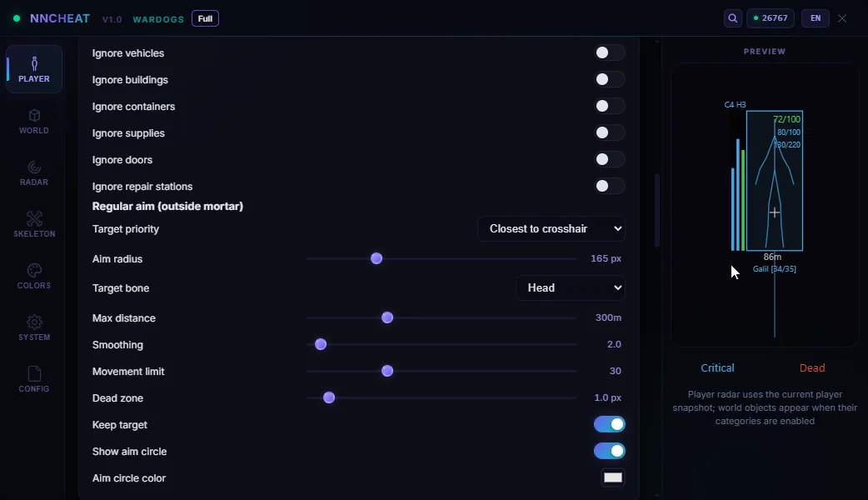
Task: Open the Config file icon
Action: click(x=34, y=374)
